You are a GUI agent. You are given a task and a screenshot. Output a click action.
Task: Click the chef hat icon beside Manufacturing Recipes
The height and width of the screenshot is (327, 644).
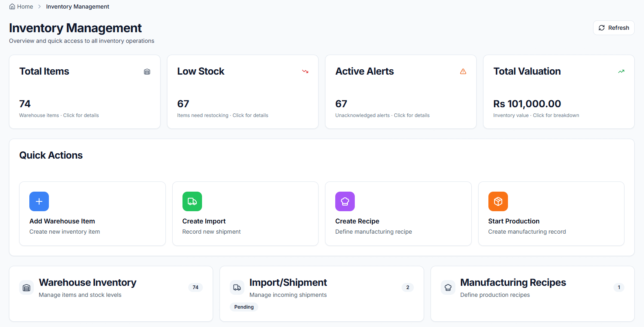[448, 287]
